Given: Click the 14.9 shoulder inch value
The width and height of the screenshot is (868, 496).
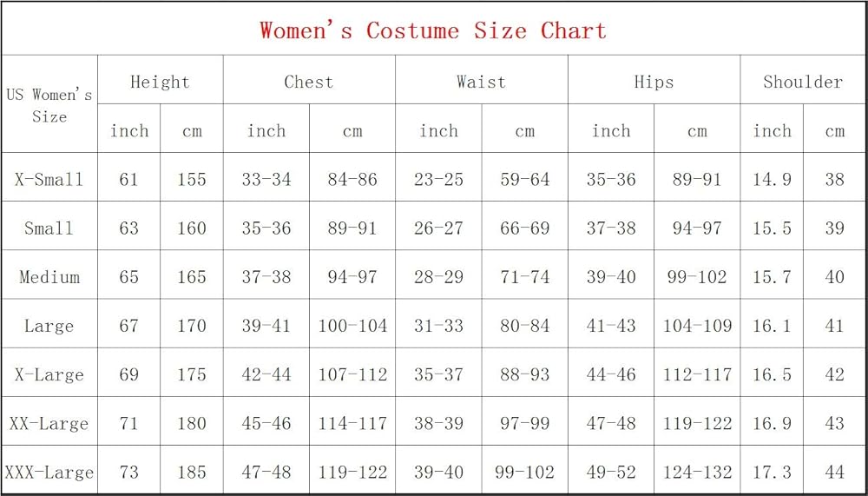Looking at the screenshot, I should (772, 180).
